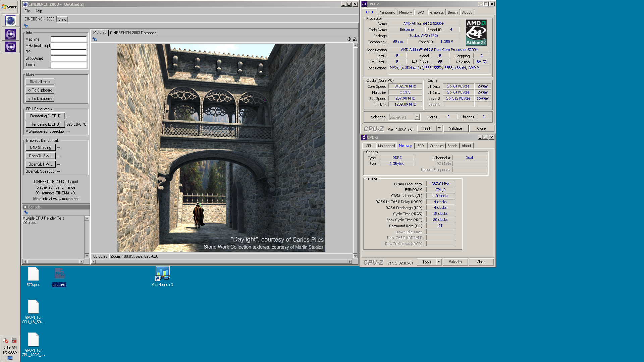This screenshot has height=362, width=644.
Task: Open Graphics tab in lower CPU-Z window
Action: (x=436, y=146)
